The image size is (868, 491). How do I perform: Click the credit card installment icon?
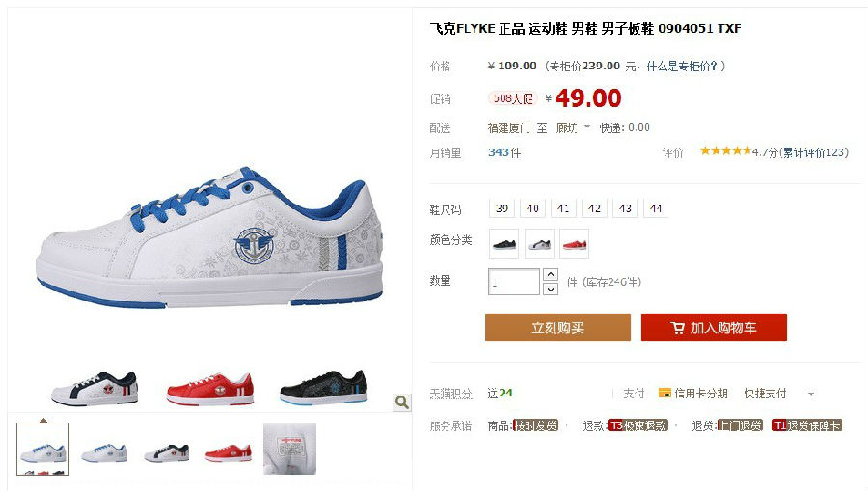click(665, 393)
